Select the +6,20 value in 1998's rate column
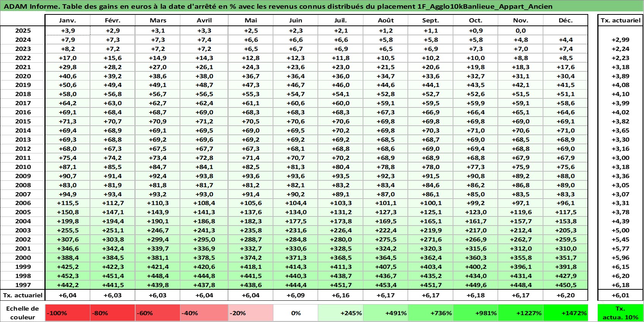 coord(620,276)
